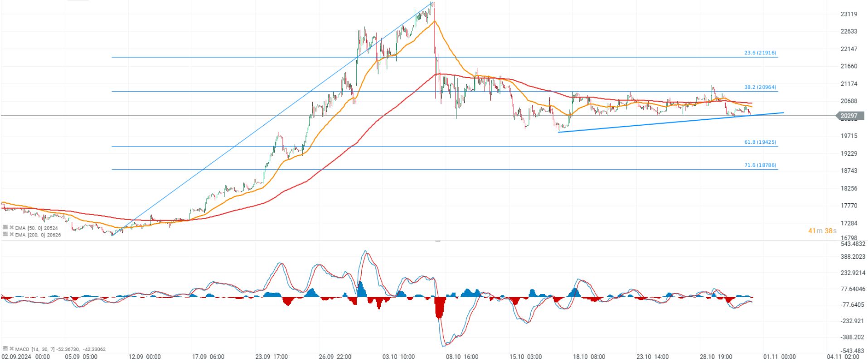Click time axis label 04.11 02:00
The image size is (868, 363).
point(843,357)
